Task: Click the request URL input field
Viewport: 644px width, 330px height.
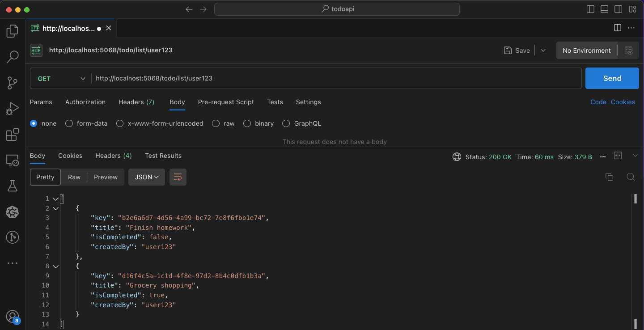Action: pos(336,78)
